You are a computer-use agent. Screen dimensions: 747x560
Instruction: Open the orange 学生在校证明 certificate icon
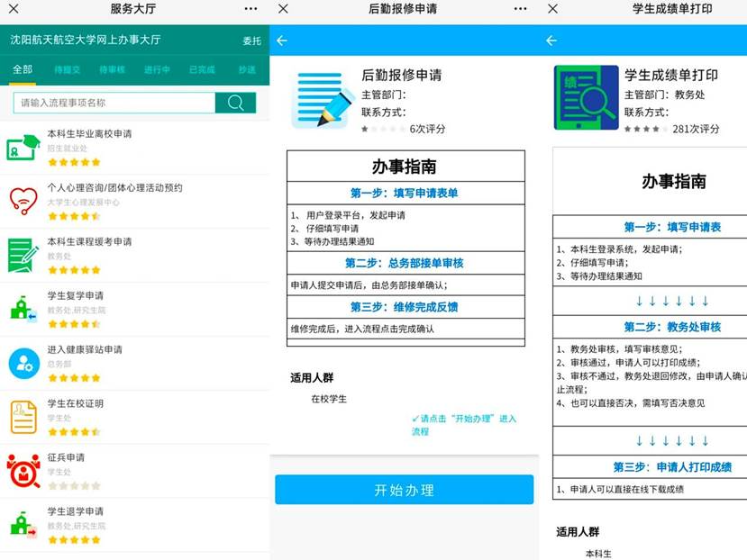[23, 416]
